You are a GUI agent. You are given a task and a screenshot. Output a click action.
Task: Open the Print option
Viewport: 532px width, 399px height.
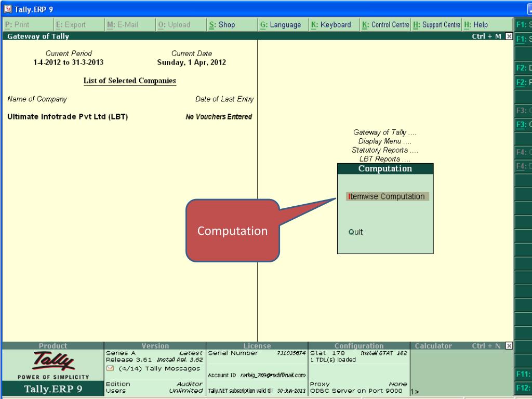click(28, 25)
